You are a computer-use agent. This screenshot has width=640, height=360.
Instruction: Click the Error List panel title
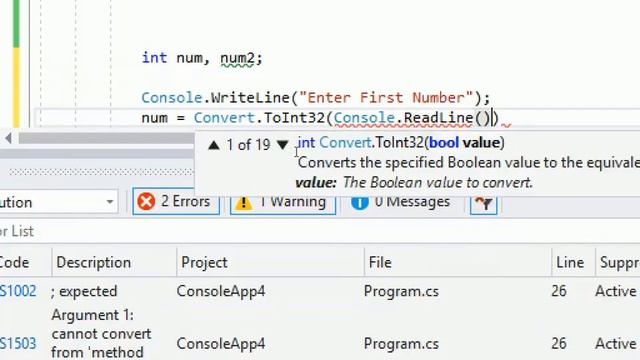[x=17, y=231]
